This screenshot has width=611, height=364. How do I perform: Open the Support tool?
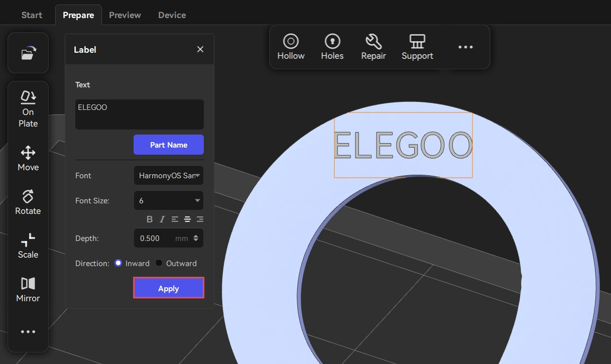(417, 47)
